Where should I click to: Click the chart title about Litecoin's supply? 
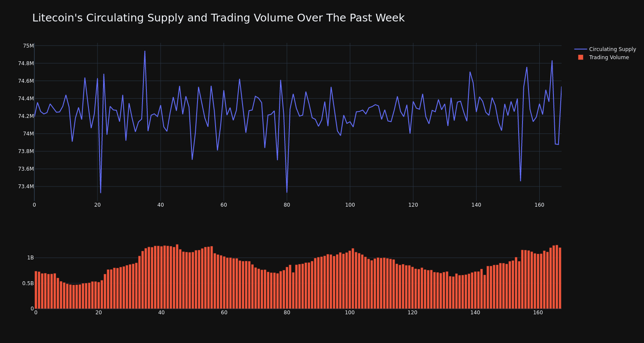[x=218, y=18]
